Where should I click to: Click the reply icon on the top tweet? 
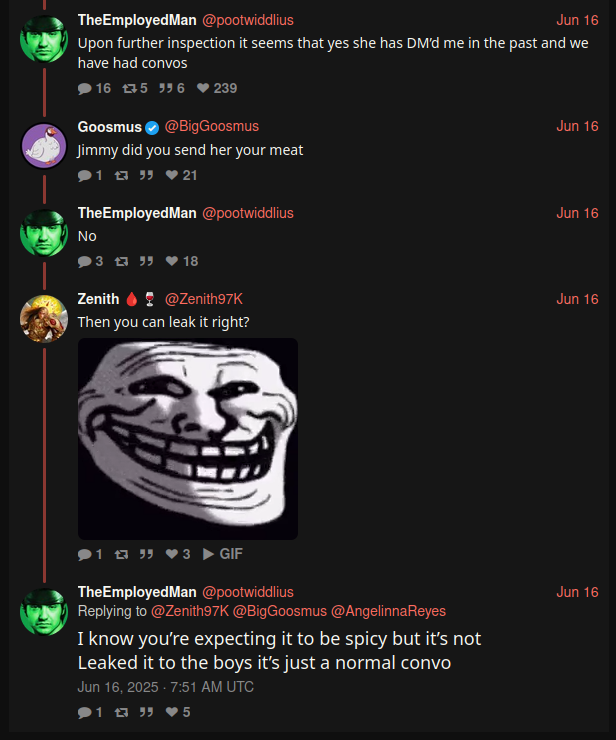[84, 88]
